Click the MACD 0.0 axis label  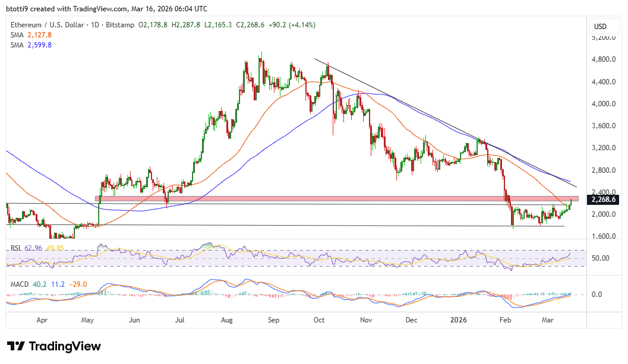pyautogui.click(x=598, y=294)
